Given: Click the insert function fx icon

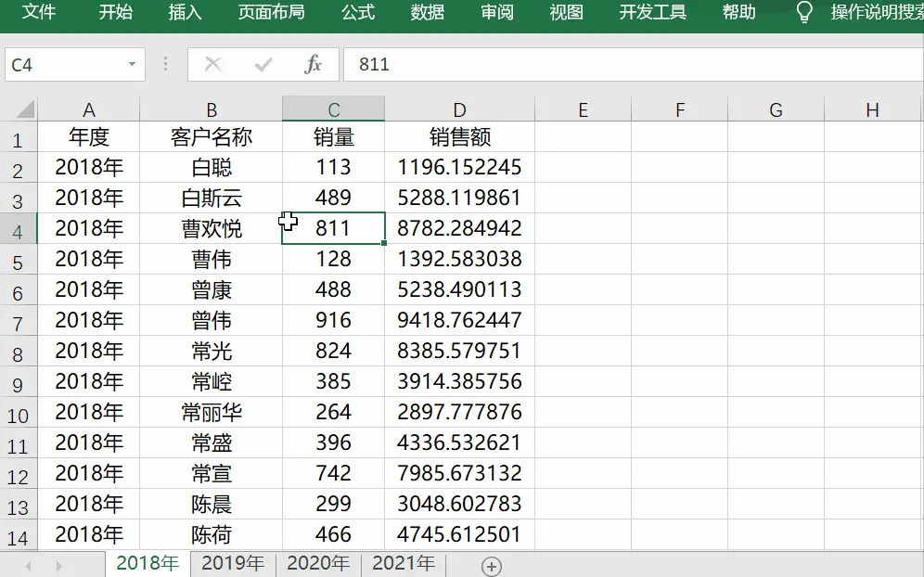Looking at the screenshot, I should [313, 64].
